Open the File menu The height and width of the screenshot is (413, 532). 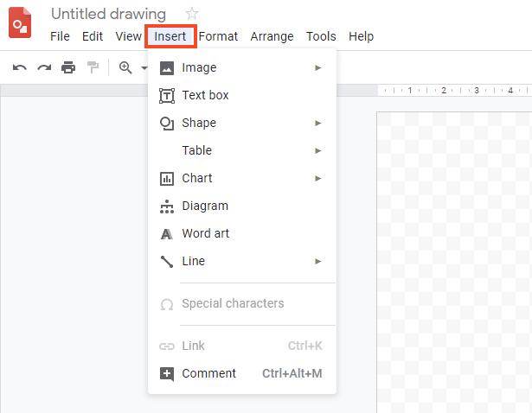point(60,36)
